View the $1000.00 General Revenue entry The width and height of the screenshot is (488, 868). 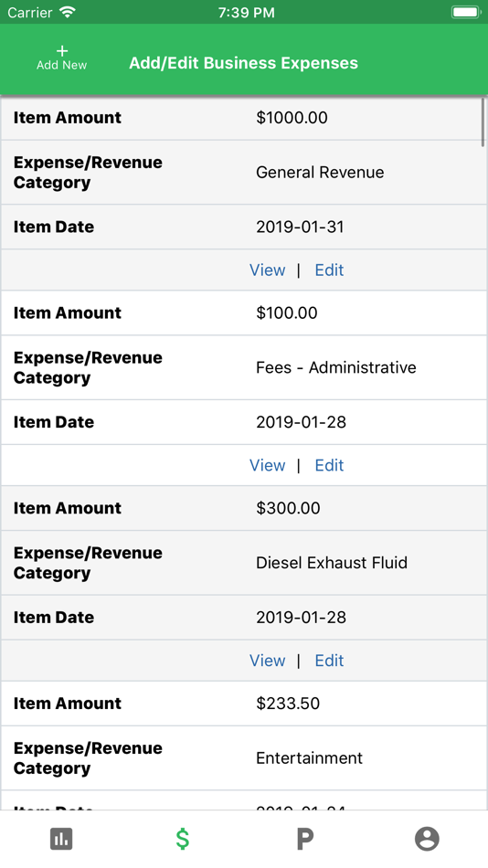click(x=268, y=270)
